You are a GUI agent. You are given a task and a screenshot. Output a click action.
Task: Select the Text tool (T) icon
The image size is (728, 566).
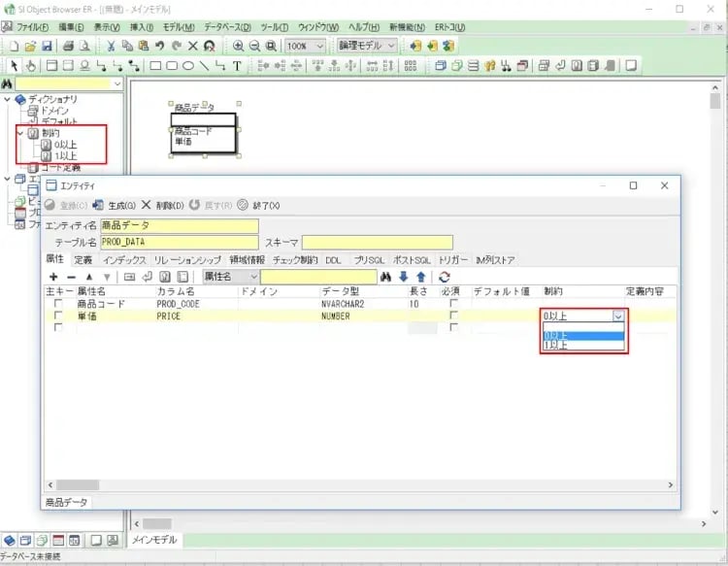click(x=236, y=66)
